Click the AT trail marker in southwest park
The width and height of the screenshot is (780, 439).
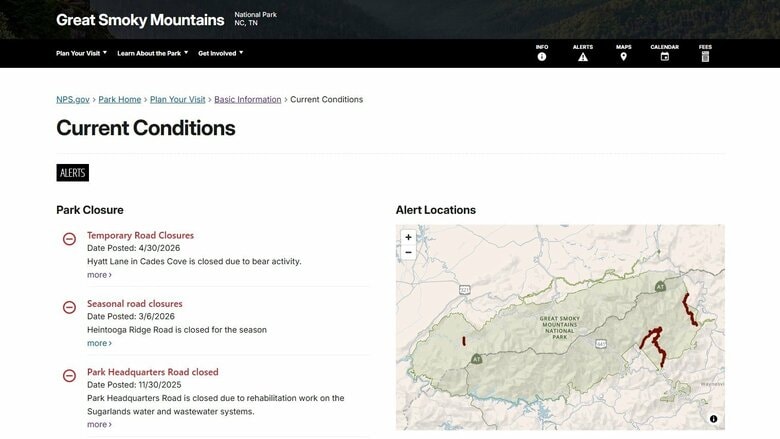pyautogui.click(x=477, y=358)
